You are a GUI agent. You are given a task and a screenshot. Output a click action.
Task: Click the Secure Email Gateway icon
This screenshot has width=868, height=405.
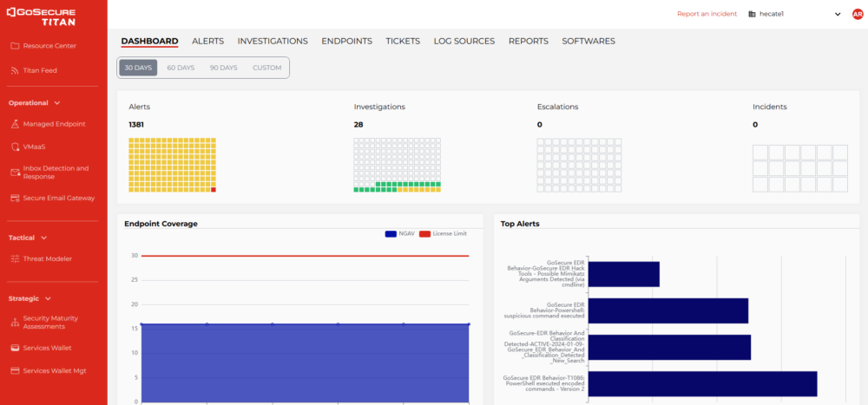point(15,198)
